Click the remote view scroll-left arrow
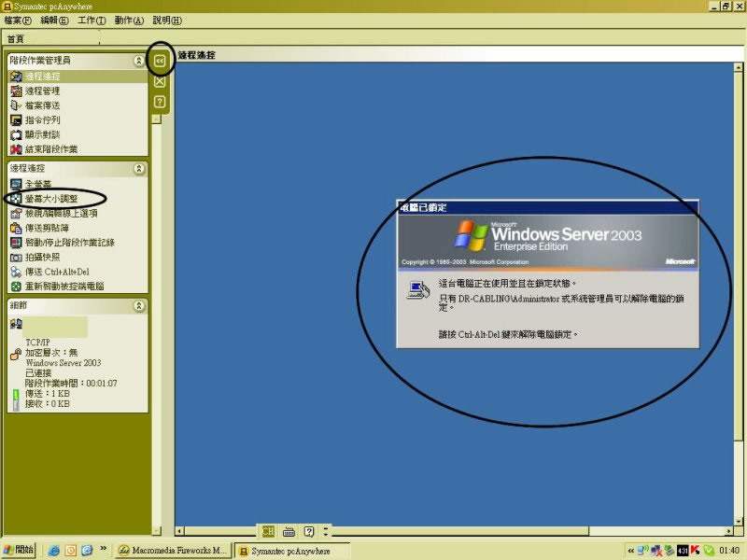The height and width of the screenshot is (560, 747). 179,530
